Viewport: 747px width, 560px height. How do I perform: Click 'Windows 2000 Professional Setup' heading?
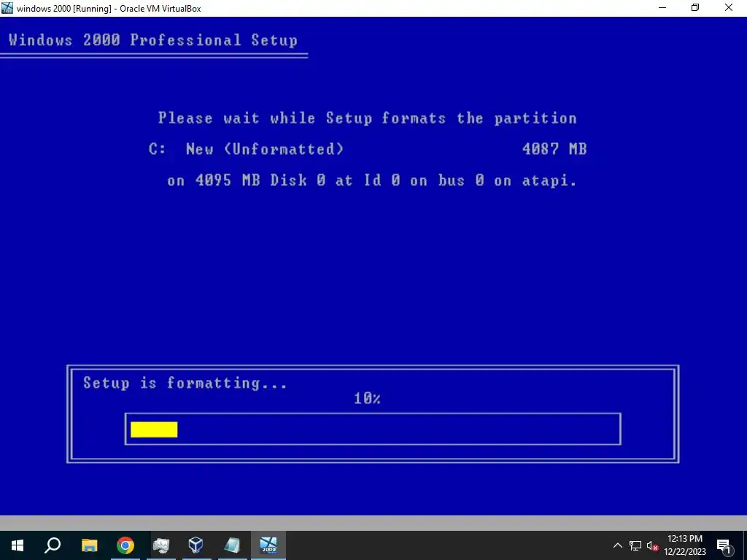pos(153,41)
